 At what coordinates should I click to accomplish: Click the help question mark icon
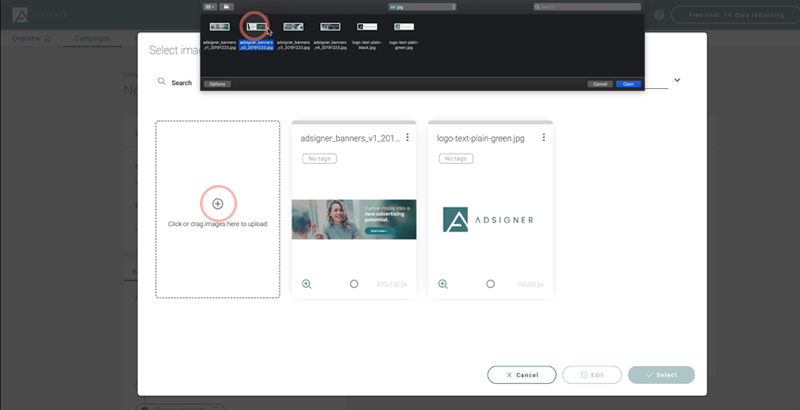click(659, 15)
